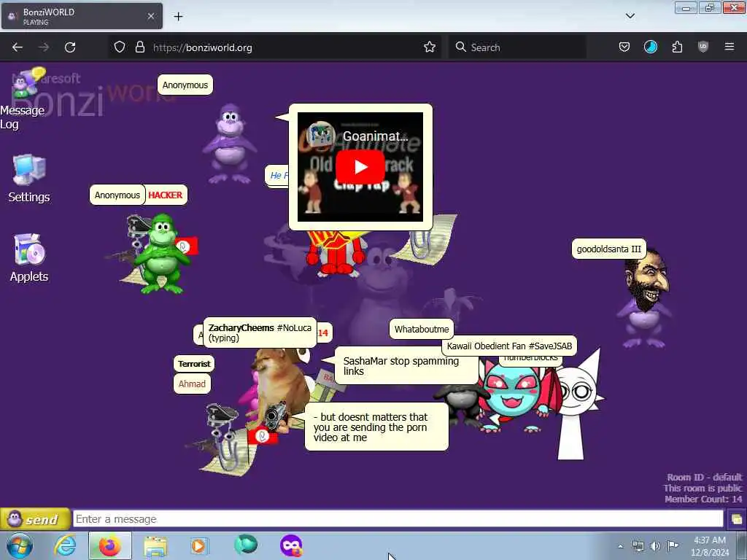Close the BonziWORLD tab
The height and width of the screenshot is (560, 747).
(x=151, y=16)
